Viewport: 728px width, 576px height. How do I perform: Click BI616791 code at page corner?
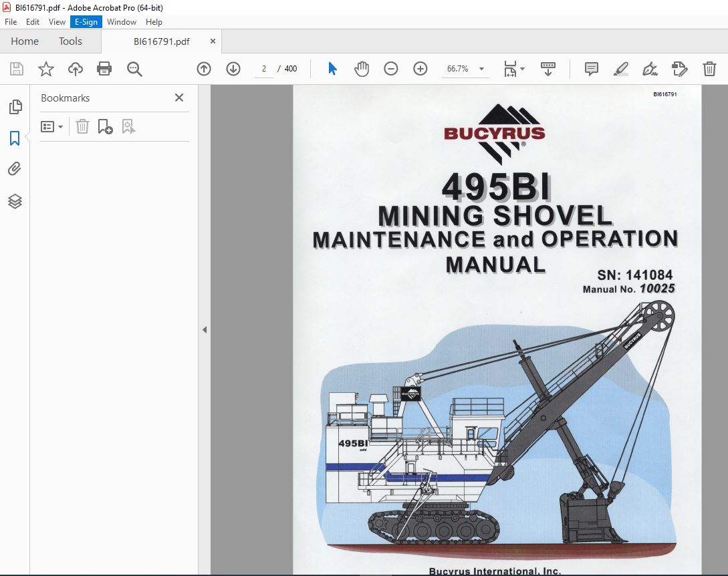pos(665,94)
